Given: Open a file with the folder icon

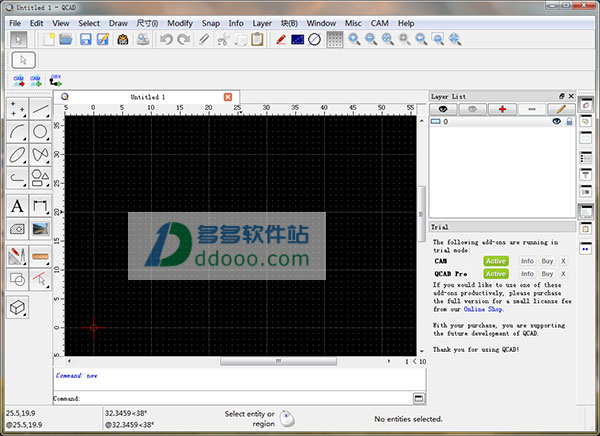Looking at the screenshot, I should [x=66, y=39].
